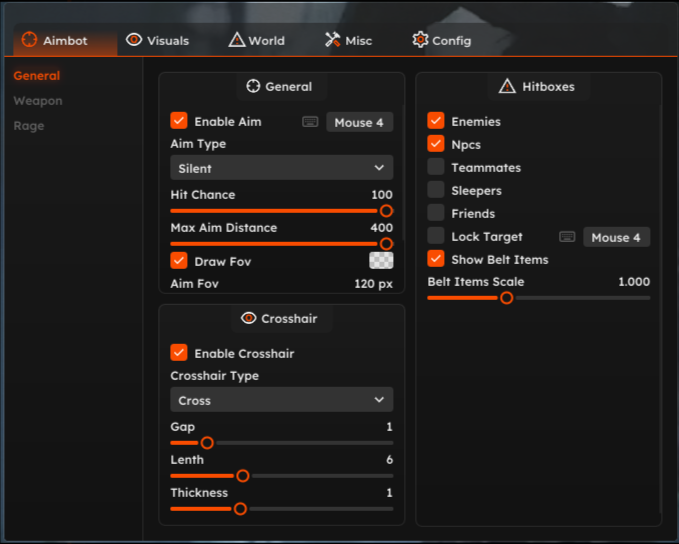679x544 pixels.
Task: Click the eye icon in Crosshair header
Action: tap(249, 318)
